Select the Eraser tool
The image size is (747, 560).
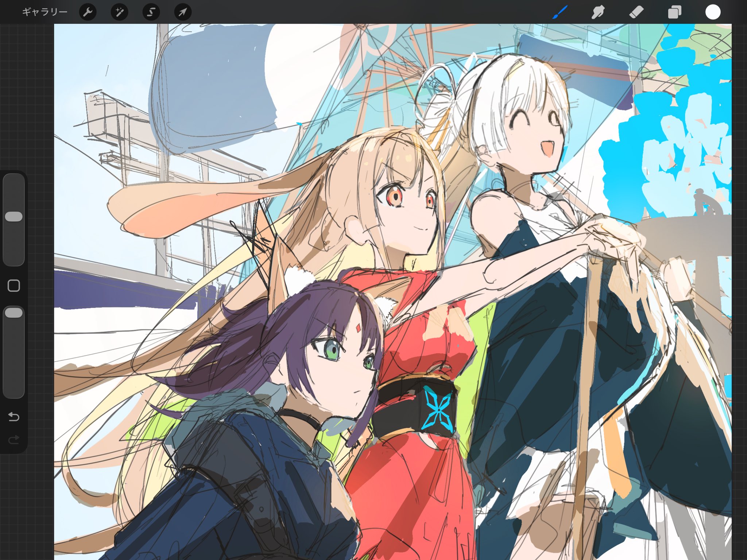point(636,12)
